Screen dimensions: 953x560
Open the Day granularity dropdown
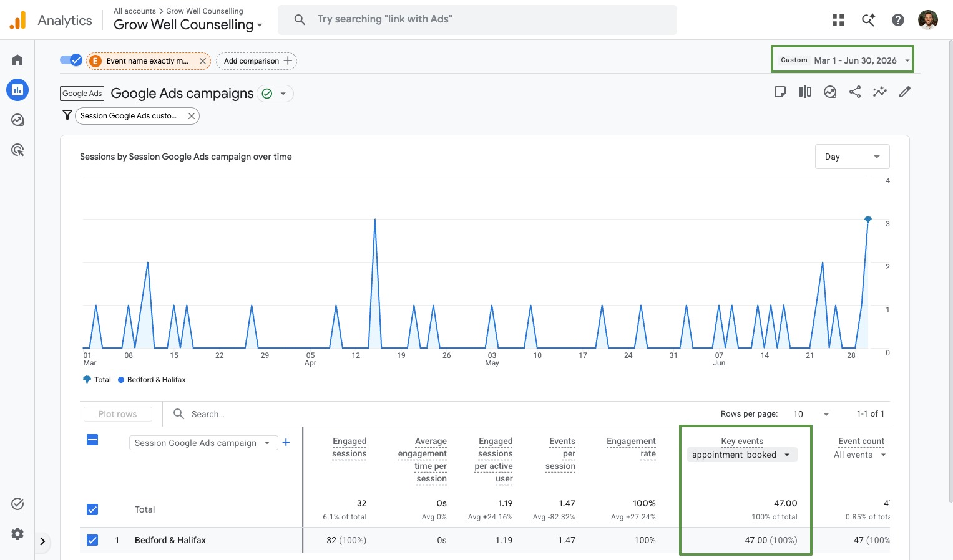(x=852, y=157)
